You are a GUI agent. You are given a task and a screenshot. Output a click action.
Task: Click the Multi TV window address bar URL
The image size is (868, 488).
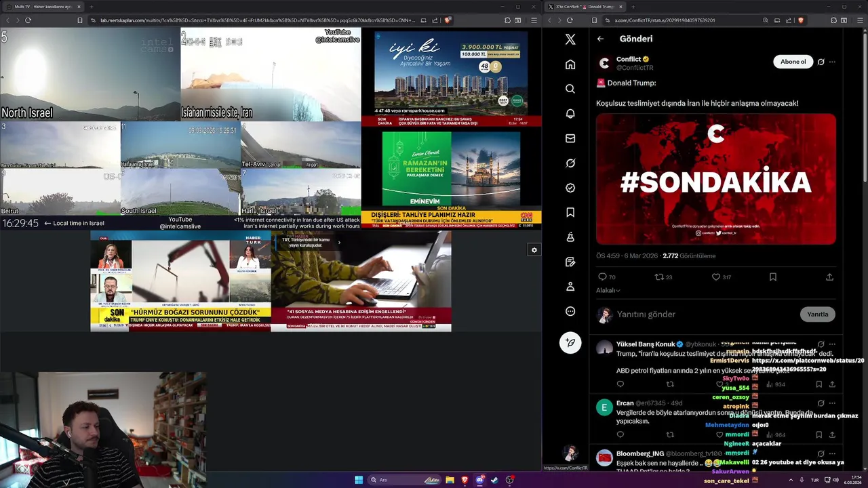click(x=258, y=20)
